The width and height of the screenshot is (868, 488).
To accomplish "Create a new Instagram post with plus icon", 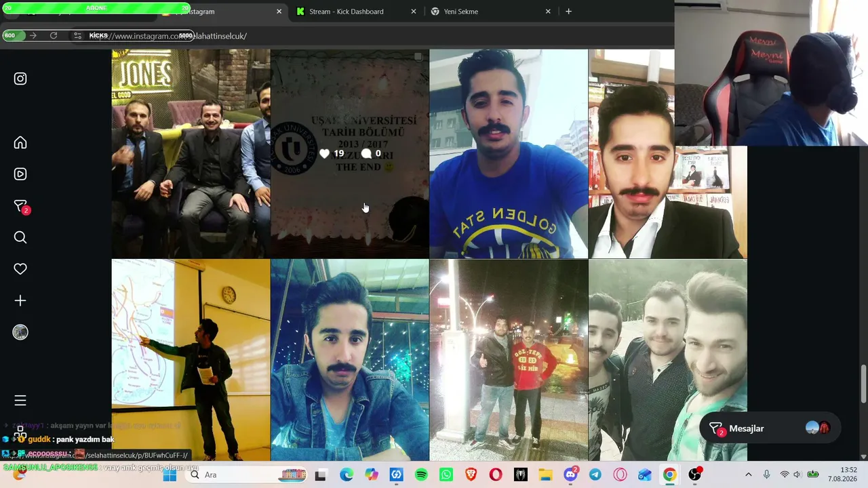I will click(x=20, y=300).
